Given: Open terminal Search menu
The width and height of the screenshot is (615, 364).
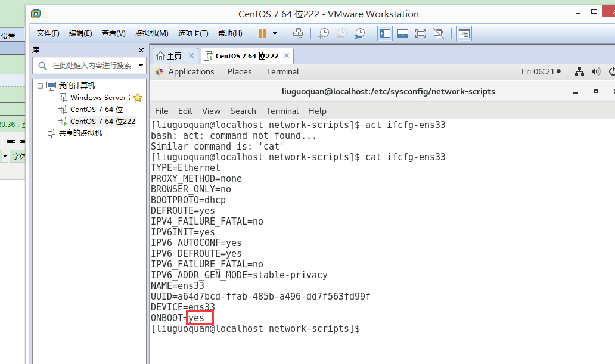Looking at the screenshot, I should tap(243, 111).
